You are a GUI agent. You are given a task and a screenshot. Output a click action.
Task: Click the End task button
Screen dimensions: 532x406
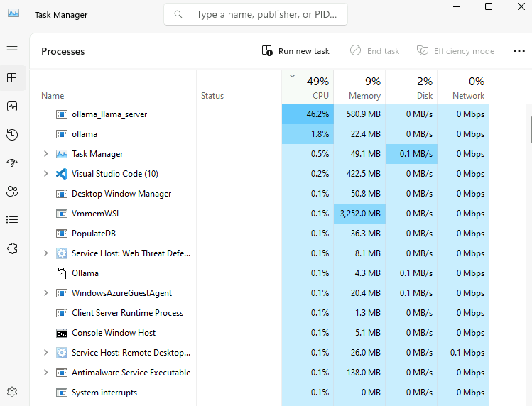tap(374, 51)
